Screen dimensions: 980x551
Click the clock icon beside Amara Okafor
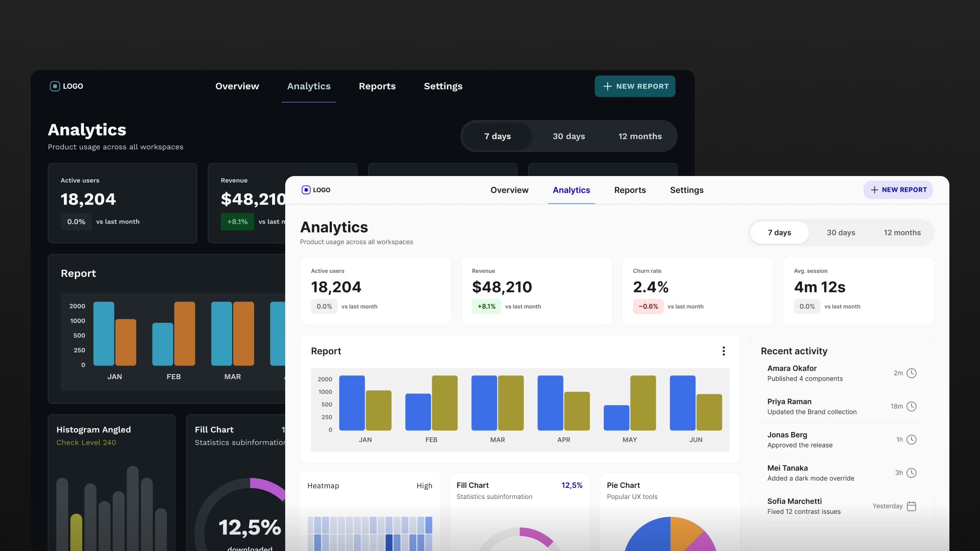point(911,373)
